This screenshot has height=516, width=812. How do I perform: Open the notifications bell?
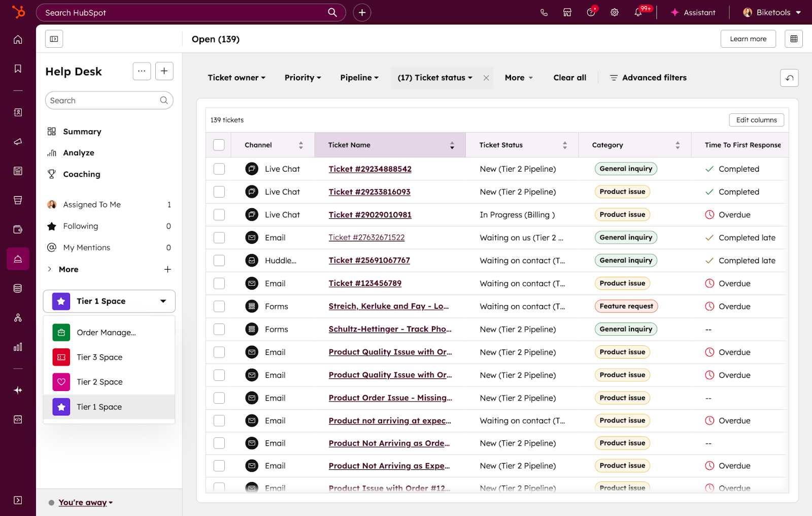pos(638,13)
